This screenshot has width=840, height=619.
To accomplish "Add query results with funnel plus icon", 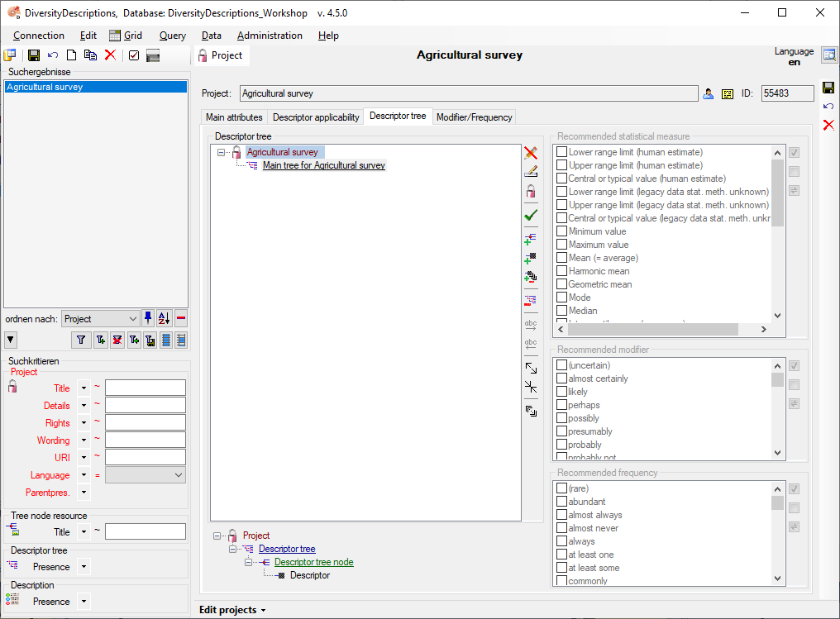I will [x=101, y=340].
